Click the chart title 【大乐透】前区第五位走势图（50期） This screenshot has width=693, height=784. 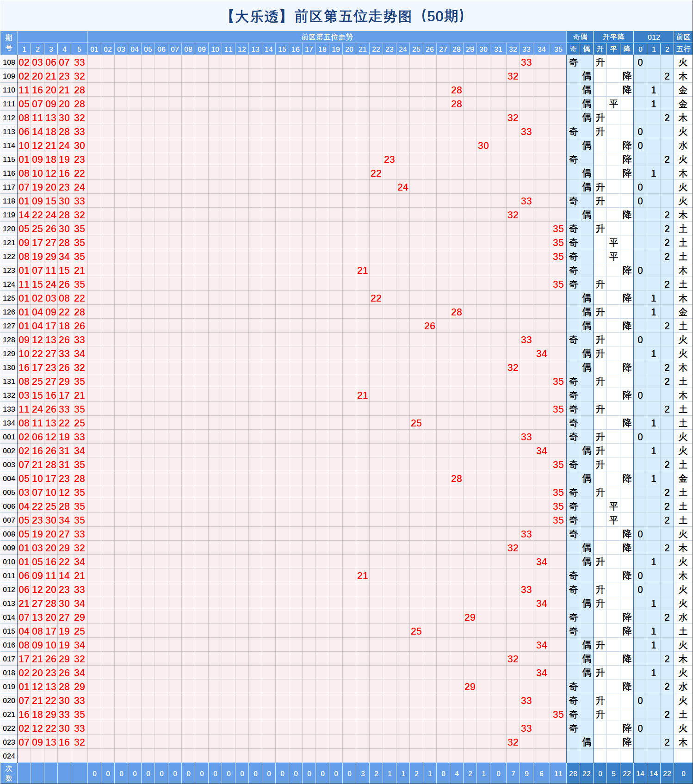346,16
